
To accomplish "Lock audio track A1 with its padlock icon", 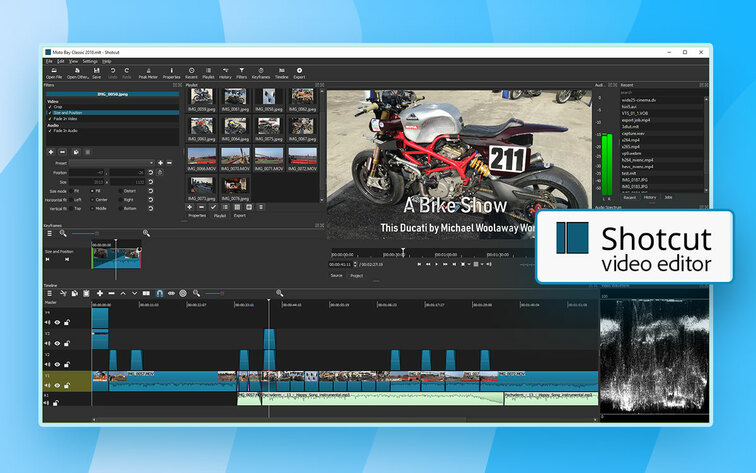I will [x=56, y=403].
